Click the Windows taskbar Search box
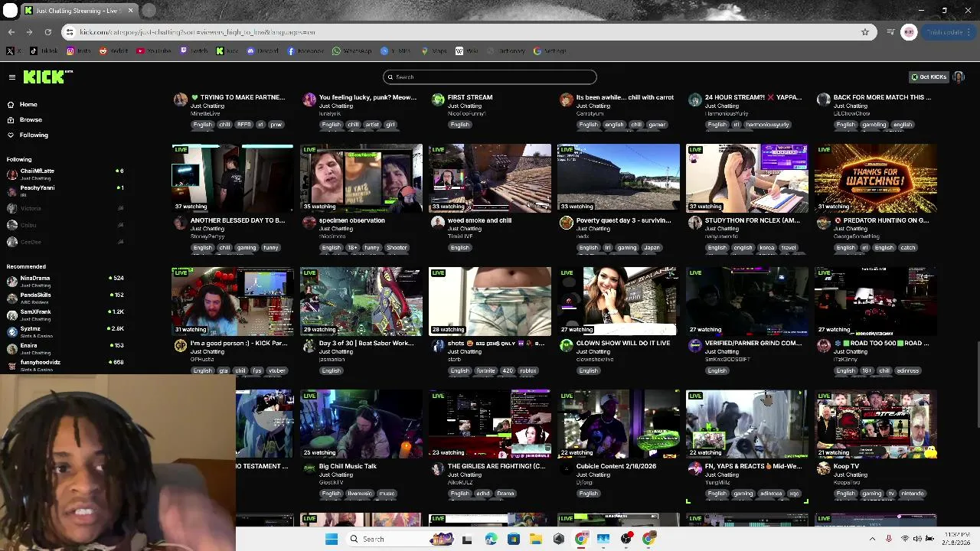 398,539
